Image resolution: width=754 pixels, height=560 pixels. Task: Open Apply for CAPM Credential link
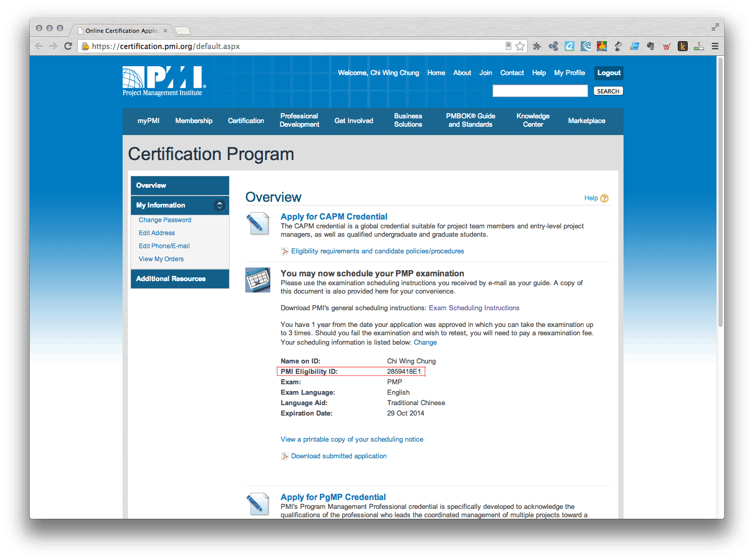(334, 216)
